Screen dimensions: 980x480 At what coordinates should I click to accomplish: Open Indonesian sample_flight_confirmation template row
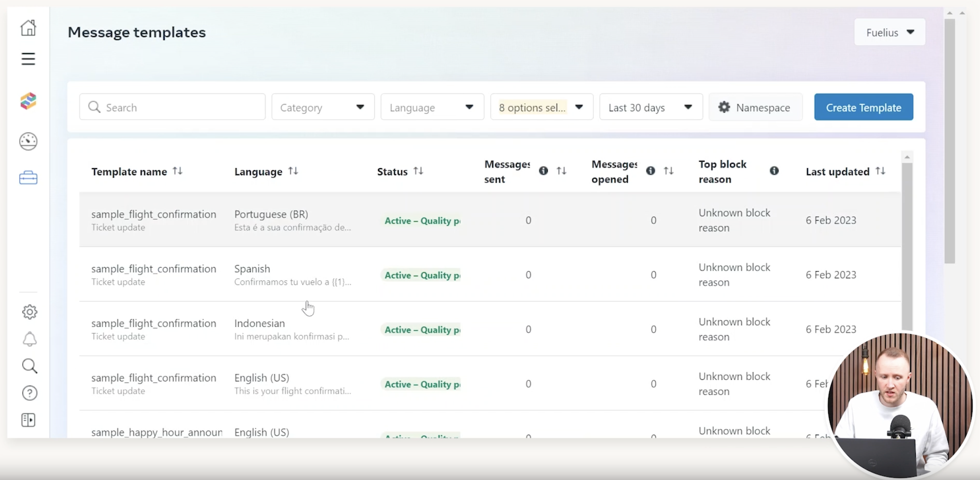[x=490, y=329]
